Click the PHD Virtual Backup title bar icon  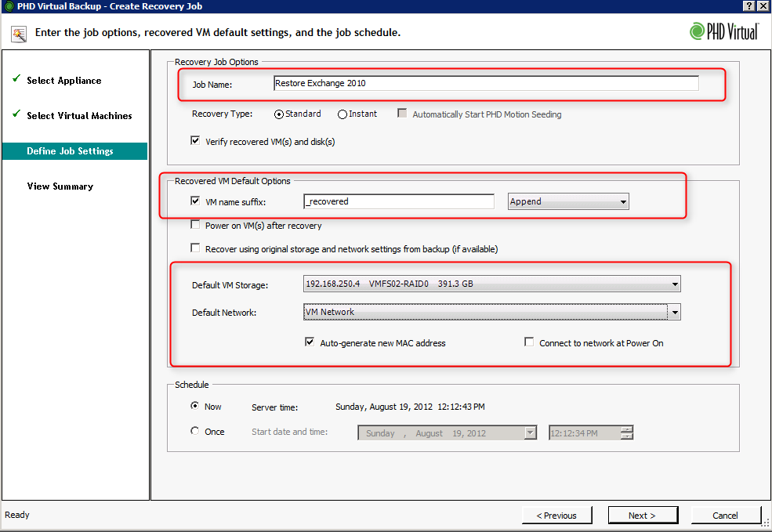[9, 6]
